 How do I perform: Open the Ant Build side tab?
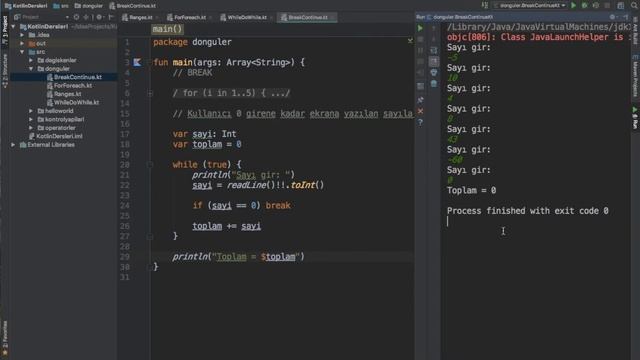pyautogui.click(x=635, y=31)
